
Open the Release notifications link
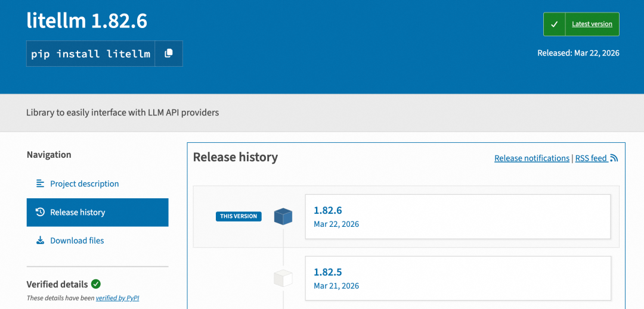tap(531, 158)
